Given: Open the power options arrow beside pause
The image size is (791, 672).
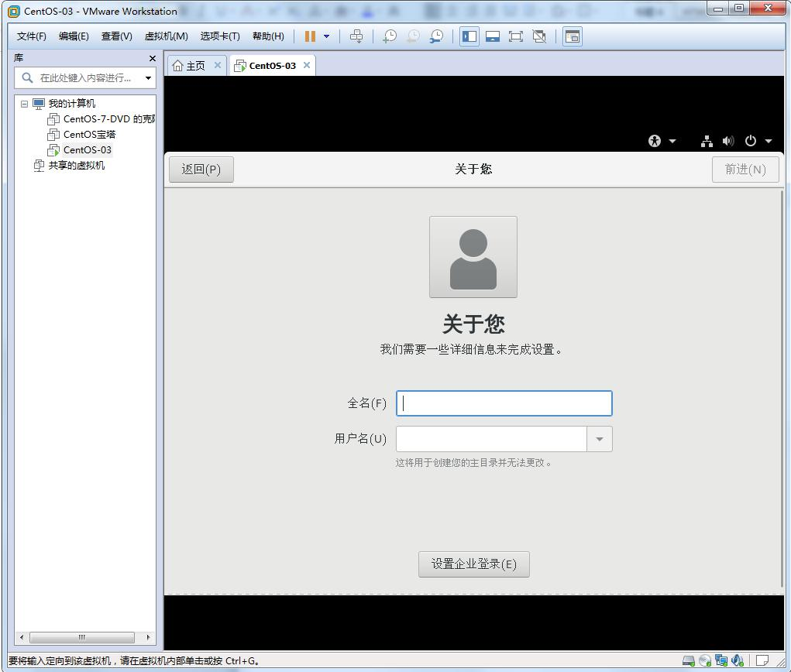Looking at the screenshot, I should 326,36.
